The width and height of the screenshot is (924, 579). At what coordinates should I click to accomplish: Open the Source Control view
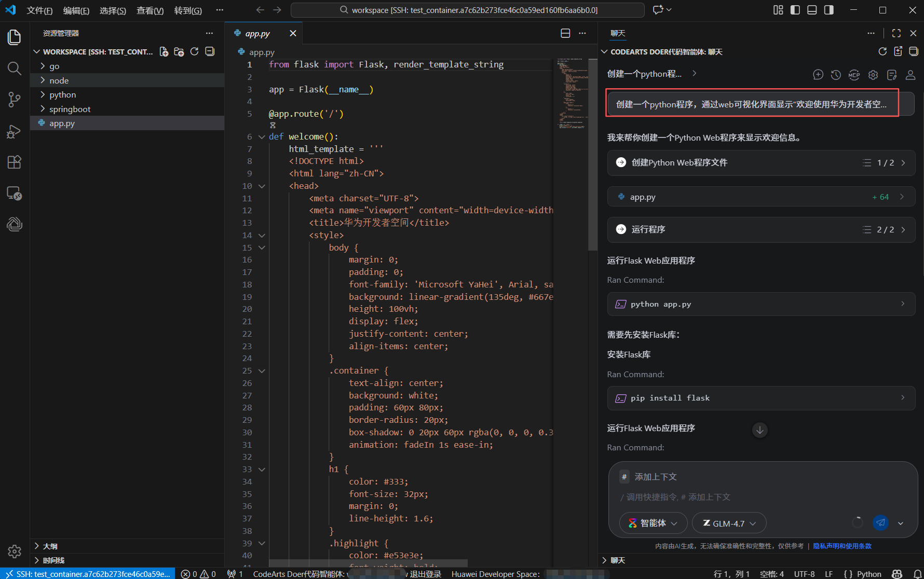coord(15,100)
